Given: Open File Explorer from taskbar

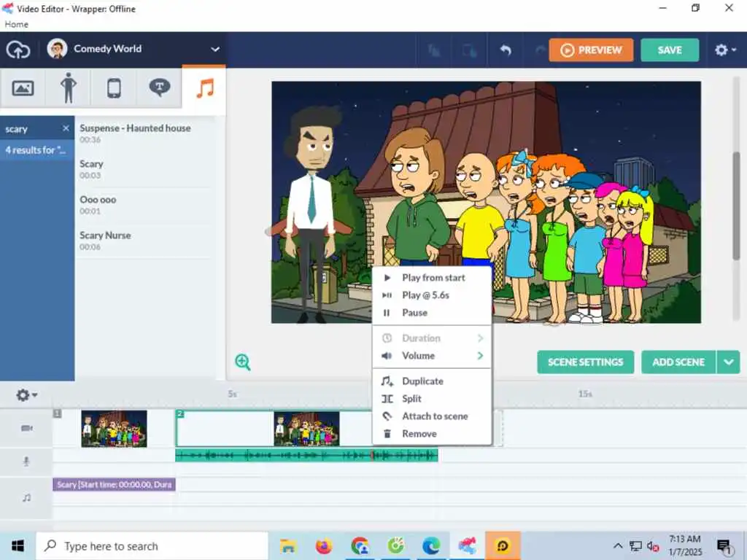Looking at the screenshot, I should tap(288, 545).
